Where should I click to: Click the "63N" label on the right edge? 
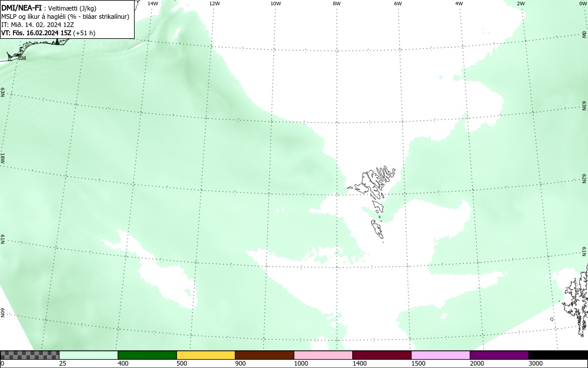point(584,105)
